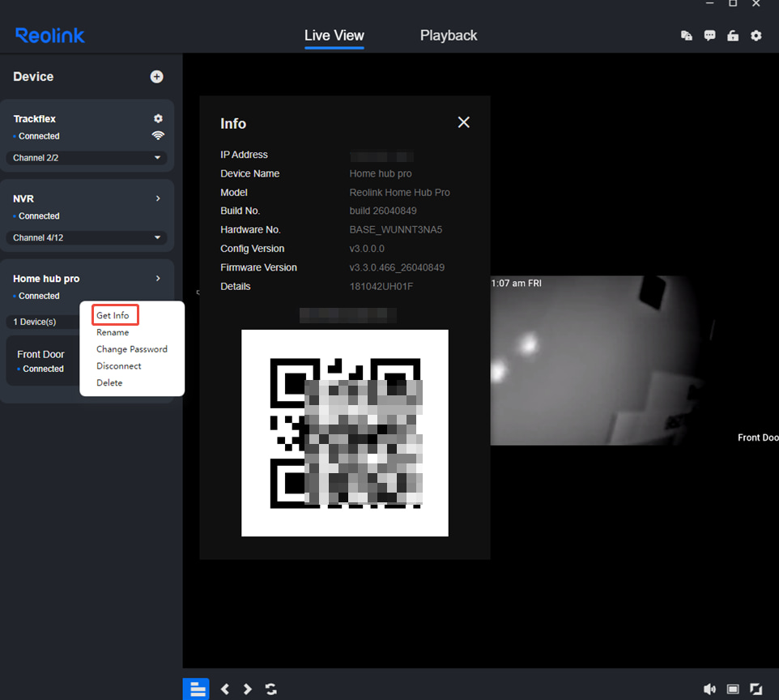Screen dimensions: 779x700
Task: Close the Info dialog
Action: (463, 122)
